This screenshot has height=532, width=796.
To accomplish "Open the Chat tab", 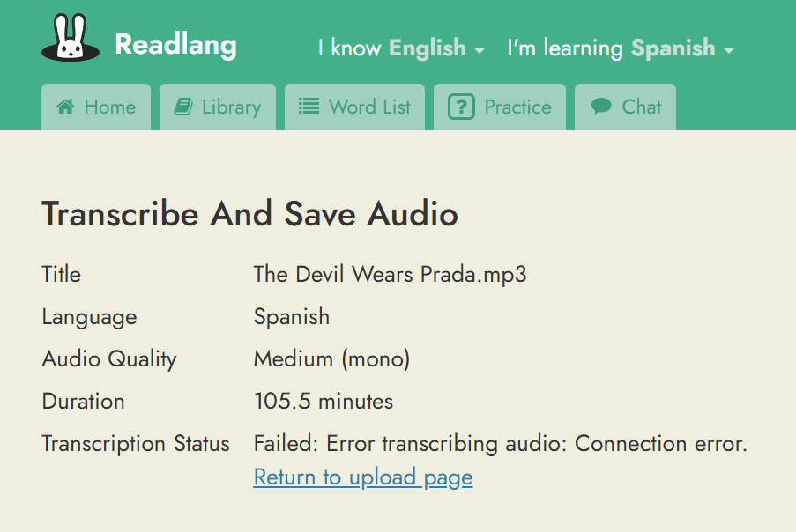I will click(x=625, y=107).
